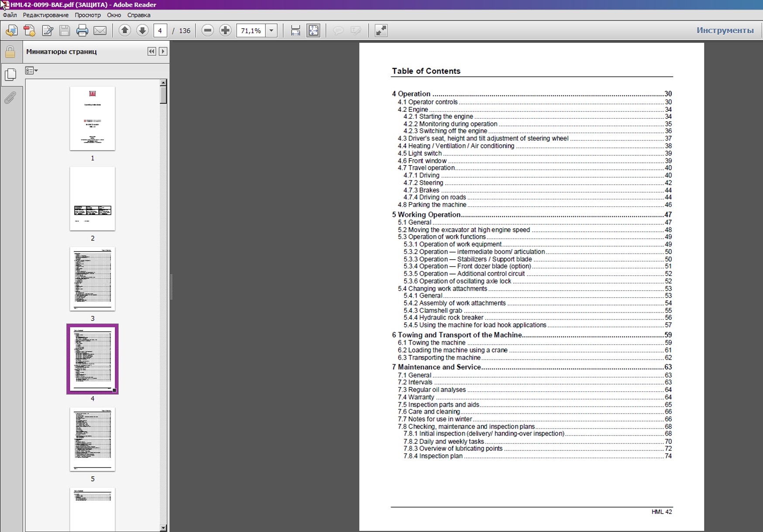Viewport: 763px width, 532px height.
Task: Open thumbnails panel options dropdown
Action: click(31, 71)
